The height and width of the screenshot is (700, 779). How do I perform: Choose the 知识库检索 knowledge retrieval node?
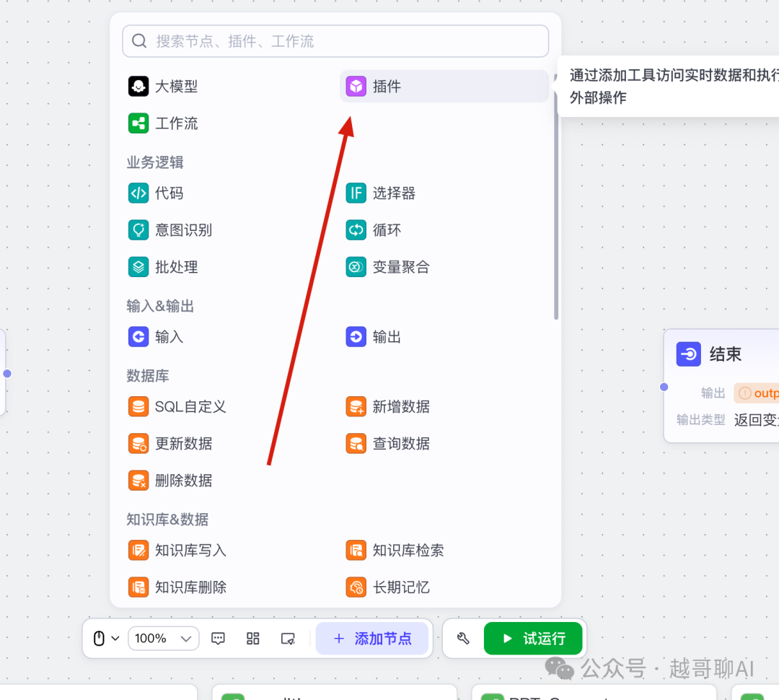coord(395,550)
